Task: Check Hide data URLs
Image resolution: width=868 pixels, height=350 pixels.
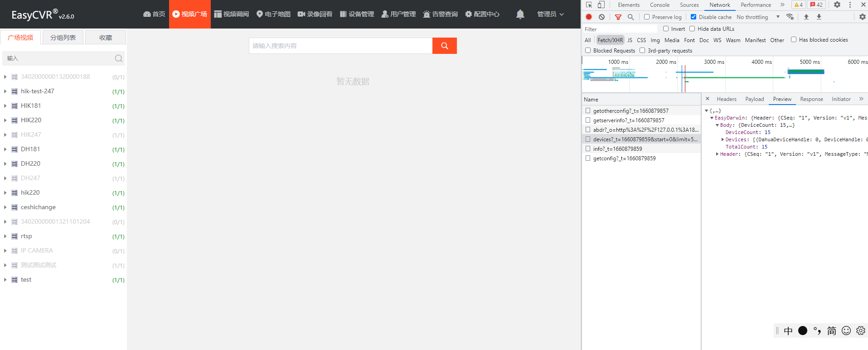Action: tap(692, 29)
